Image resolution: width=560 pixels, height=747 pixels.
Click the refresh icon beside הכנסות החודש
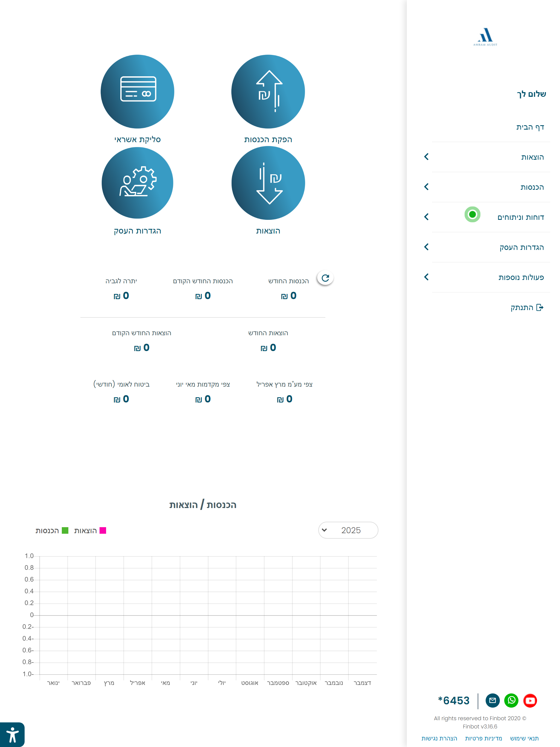pos(325,278)
